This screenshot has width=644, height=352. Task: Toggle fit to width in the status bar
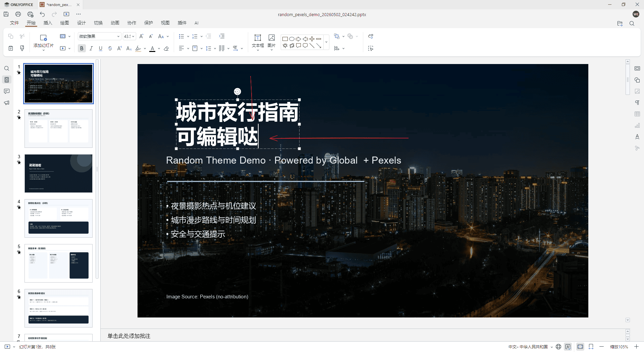pos(591,347)
